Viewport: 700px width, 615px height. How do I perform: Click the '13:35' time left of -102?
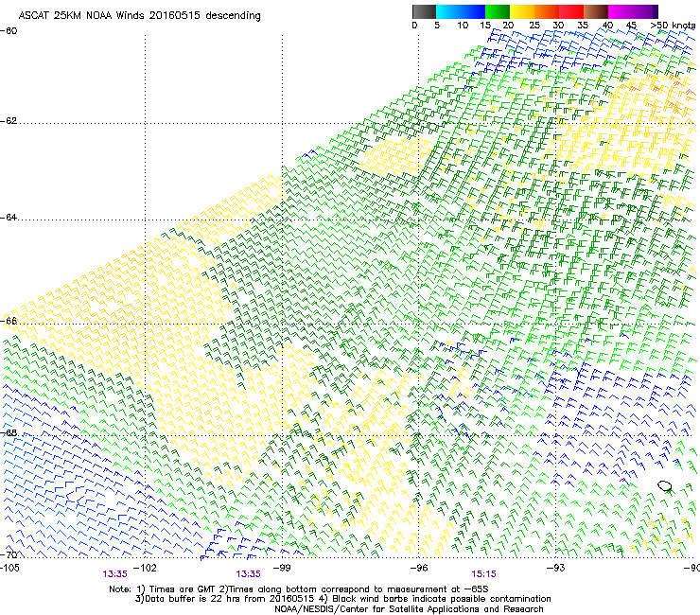115,574
